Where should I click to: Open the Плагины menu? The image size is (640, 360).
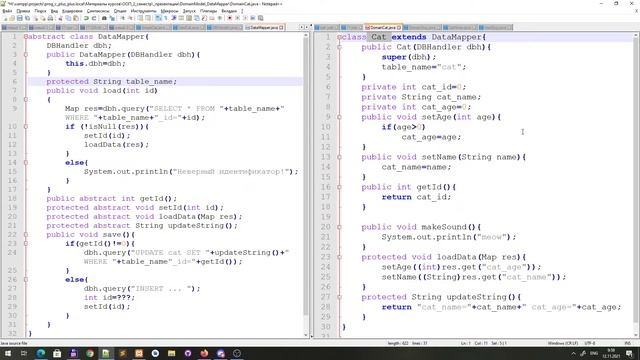click(209, 11)
